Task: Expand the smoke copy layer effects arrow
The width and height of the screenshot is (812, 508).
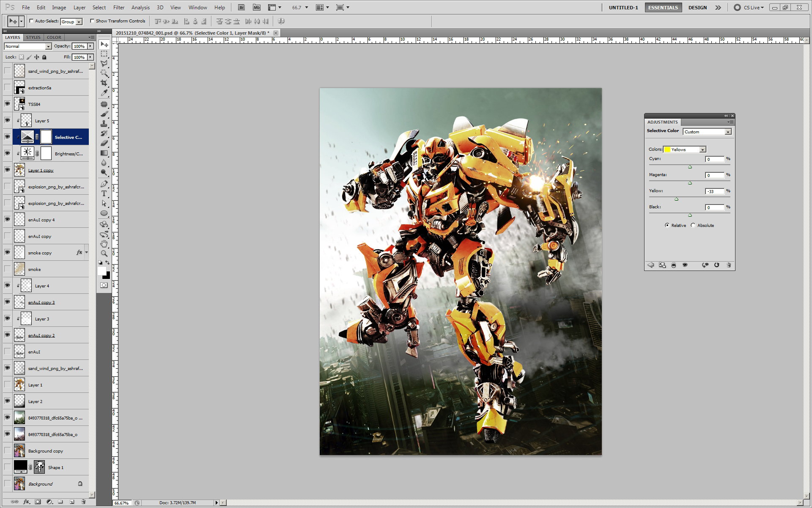Action: [86, 252]
